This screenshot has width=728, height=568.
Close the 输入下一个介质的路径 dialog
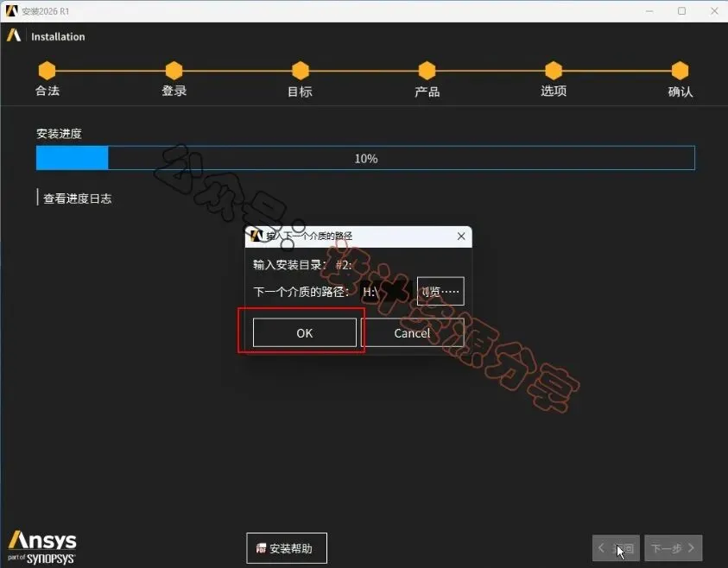[461, 237]
